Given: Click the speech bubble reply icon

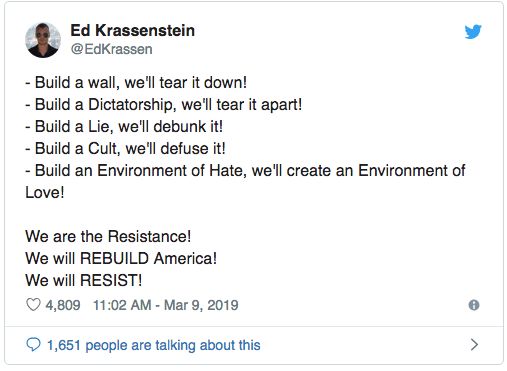Looking at the screenshot, I should (33, 345).
